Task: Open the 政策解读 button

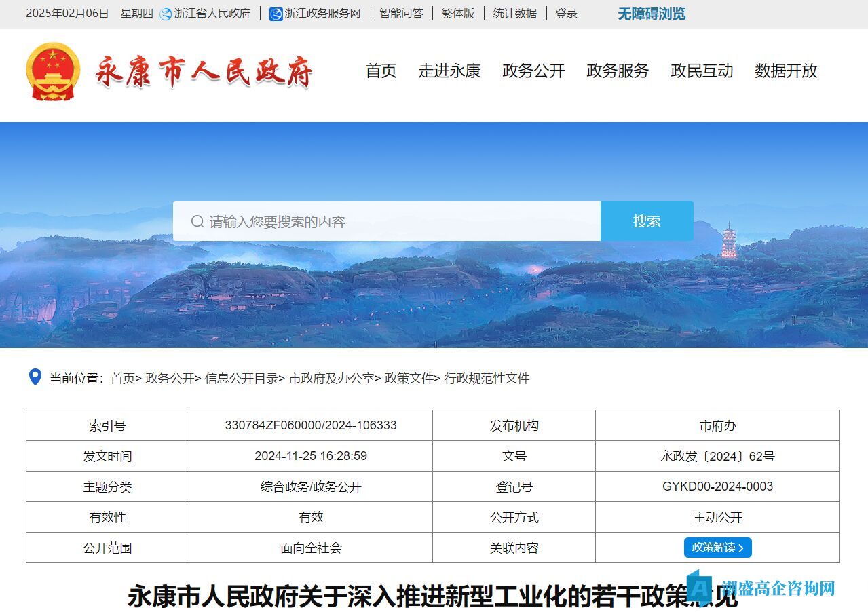Action: [x=717, y=548]
